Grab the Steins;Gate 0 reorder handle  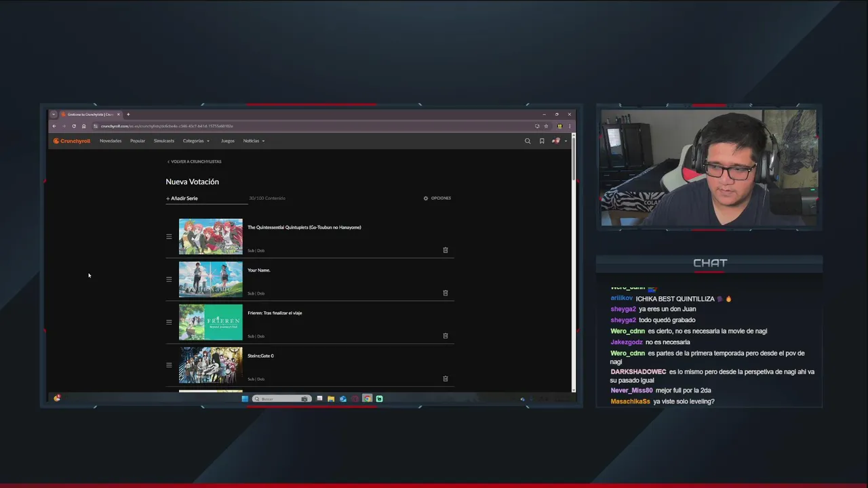tap(169, 365)
